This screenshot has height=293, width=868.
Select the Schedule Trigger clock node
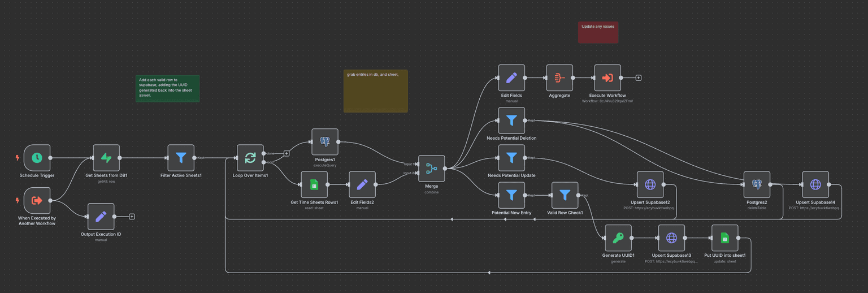(37, 158)
